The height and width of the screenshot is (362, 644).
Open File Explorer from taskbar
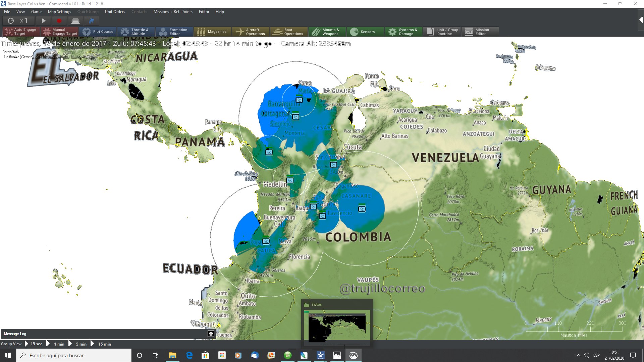tap(172, 355)
